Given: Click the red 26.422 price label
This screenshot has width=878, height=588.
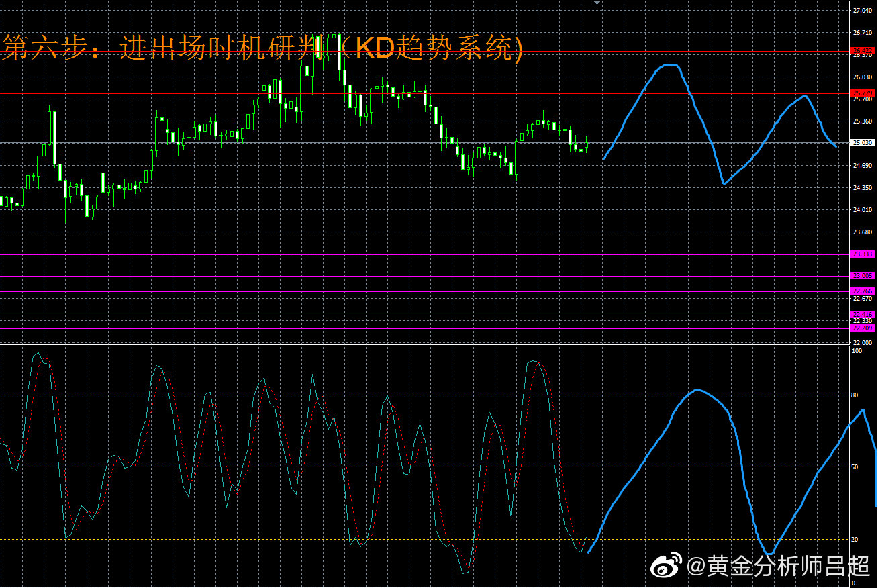Looking at the screenshot, I should (861, 51).
